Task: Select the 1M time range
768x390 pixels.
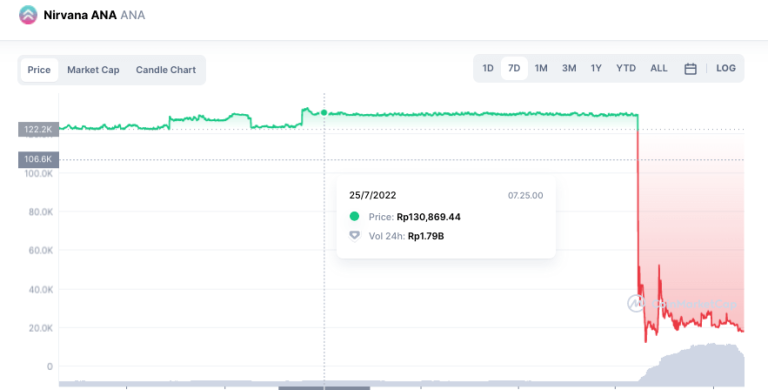Action: [541, 68]
